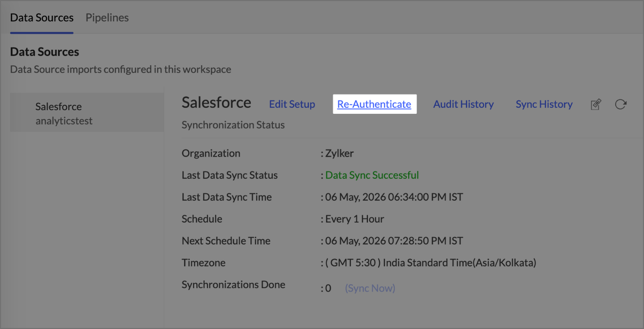Select the Data Sync Successful status text
This screenshot has width=644, height=329.
coord(372,175)
